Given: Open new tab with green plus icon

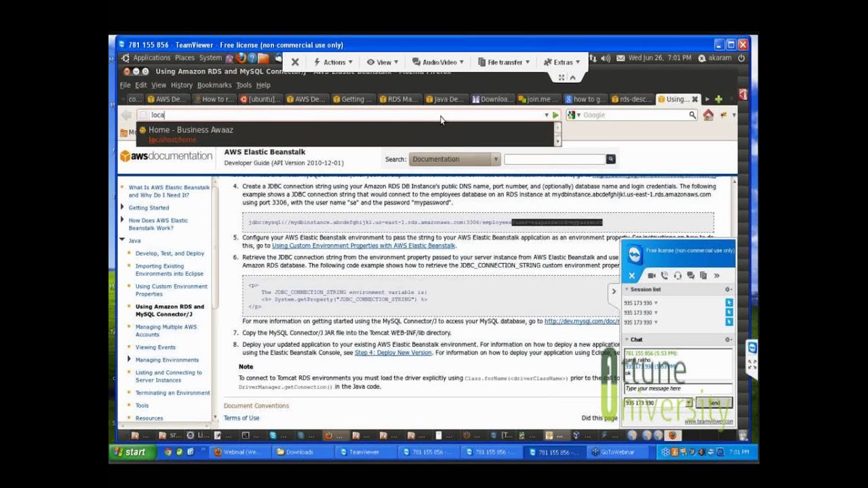Looking at the screenshot, I should point(718,99).
